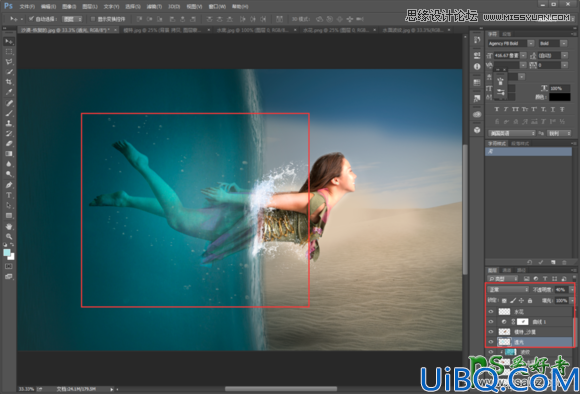The image size is (580, 394).
Task: Toggle lock transparent pixels icon
Action: [504, 300]
